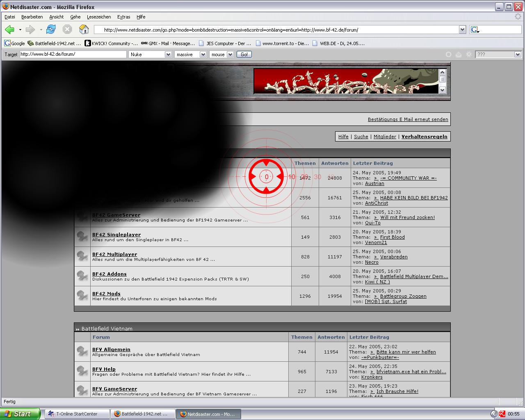Click the BF42 Singleplayer forum status icon
This screenshot has width=525, height=420.
click(x=82, y=237)
